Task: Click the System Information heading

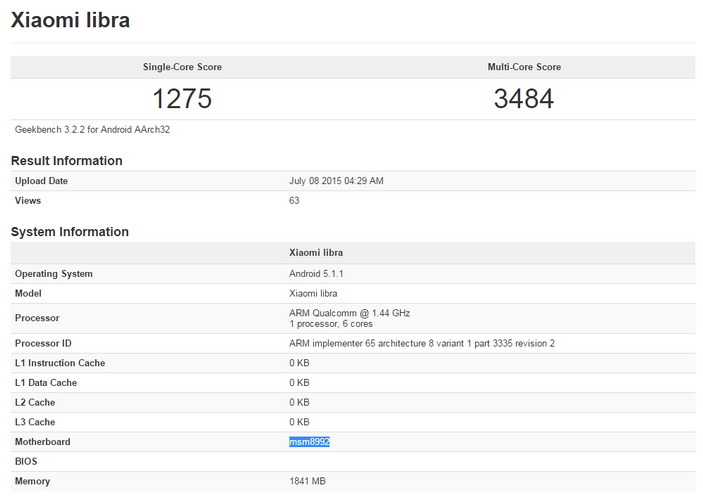Action: coord(69,231)
